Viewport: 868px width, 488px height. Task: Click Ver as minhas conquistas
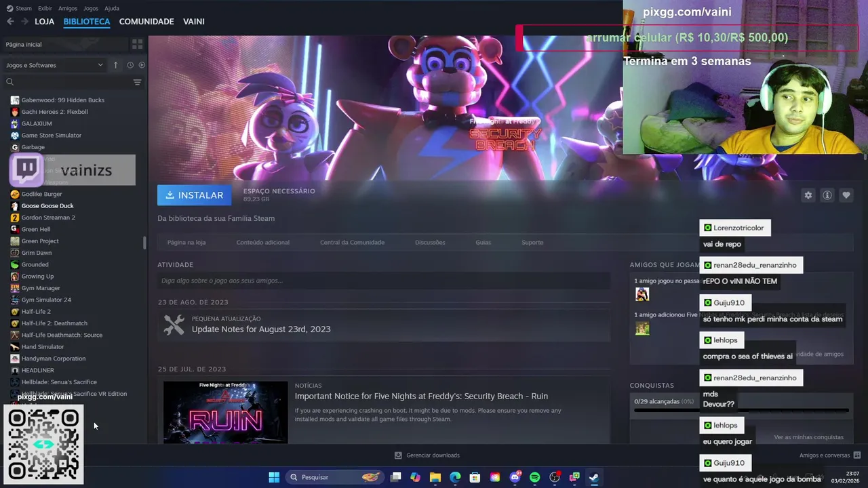click(x=809, y=437)
